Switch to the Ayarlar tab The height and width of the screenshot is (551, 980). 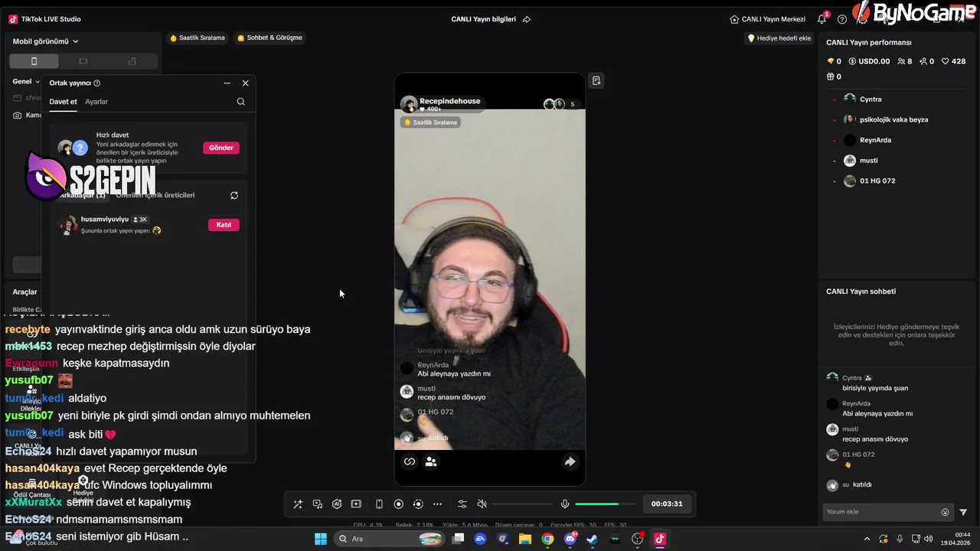click(96, 102)
